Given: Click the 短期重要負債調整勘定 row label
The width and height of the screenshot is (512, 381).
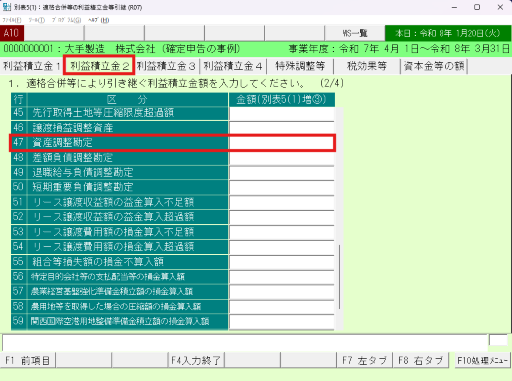Looking at the screenshot, I should [x=83, y=187].
